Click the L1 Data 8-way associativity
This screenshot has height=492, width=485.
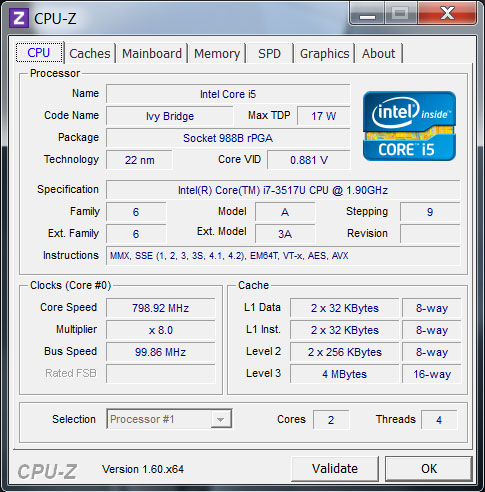(432, 308)
